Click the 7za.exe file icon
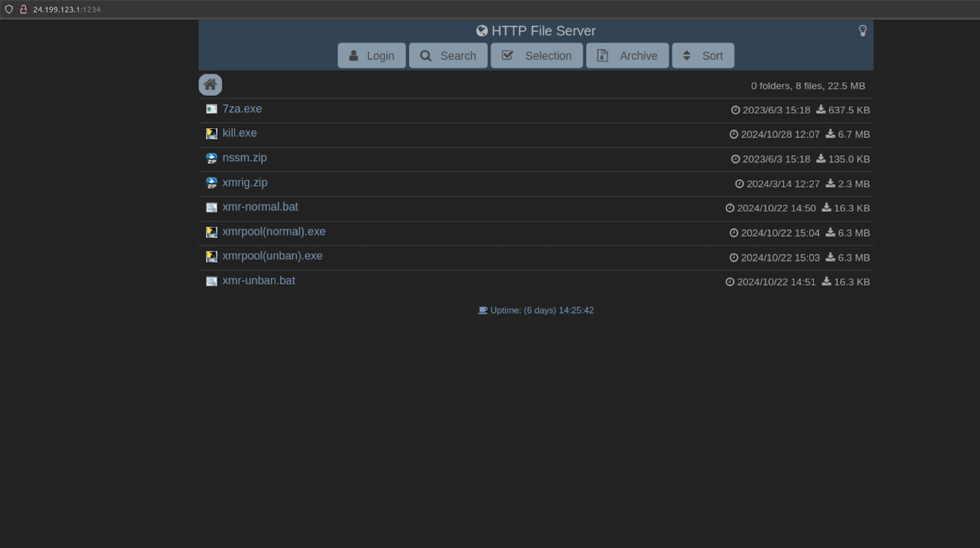The height and width of the screenshot is (548, 980). (x=212, y=109)
